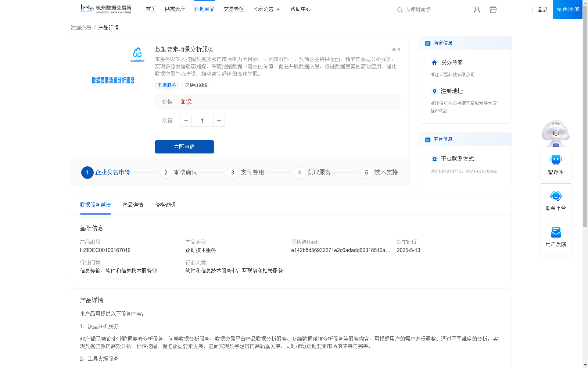
Task: Click the scrollbar down arrow
Action: pyautogui.click(x=585, y=365)
